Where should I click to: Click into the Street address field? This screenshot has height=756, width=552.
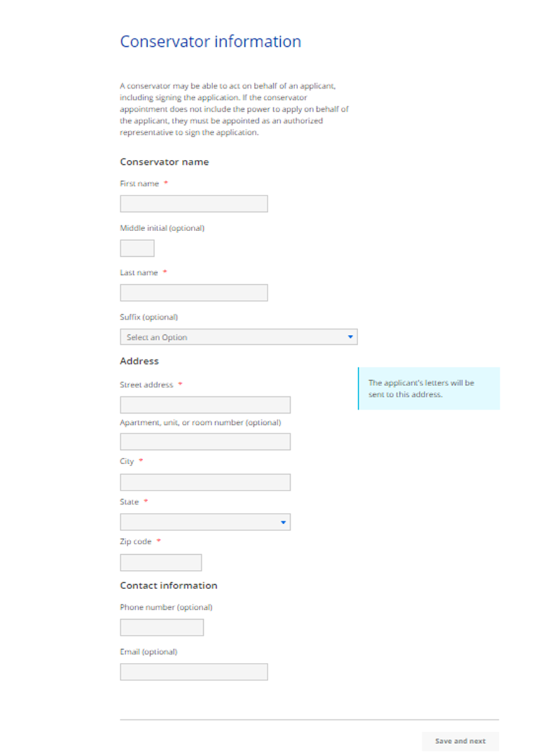(205, 405)
